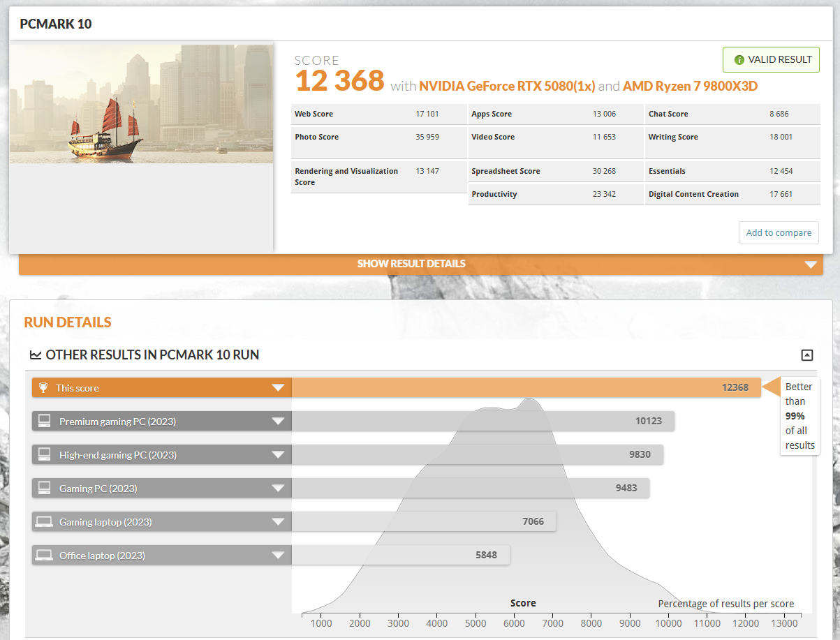Click the Add to compare button
This screenshot has height=640, width=840.
pos(779,232)
